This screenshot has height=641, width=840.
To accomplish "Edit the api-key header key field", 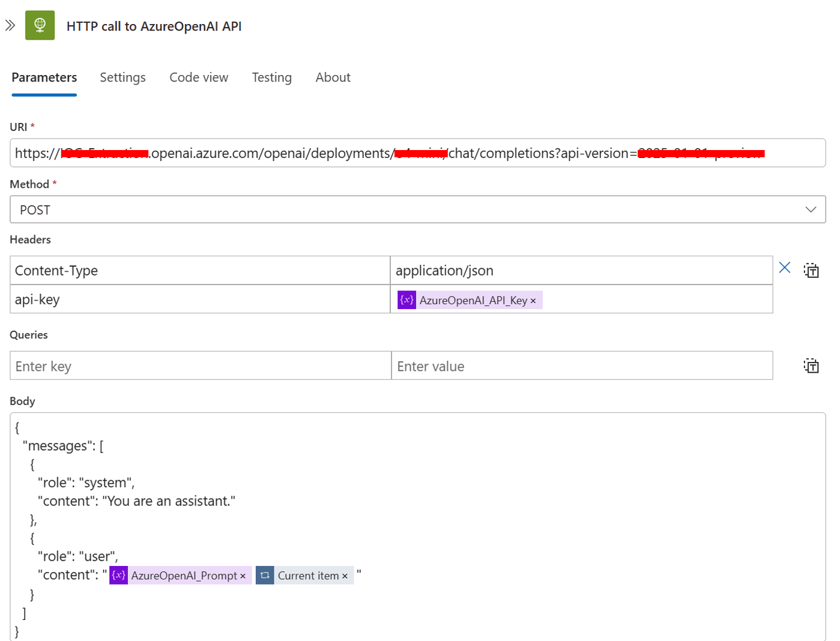I will (x=200, y=299).
